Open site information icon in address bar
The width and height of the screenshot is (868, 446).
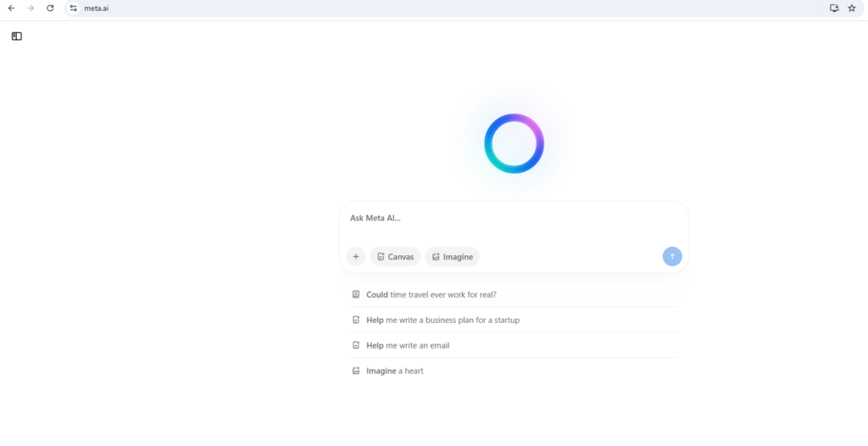[74, 8]
